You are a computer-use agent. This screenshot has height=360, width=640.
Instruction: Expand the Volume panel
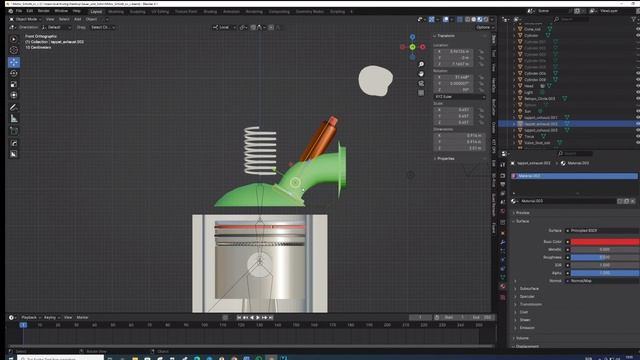[522, 338]
